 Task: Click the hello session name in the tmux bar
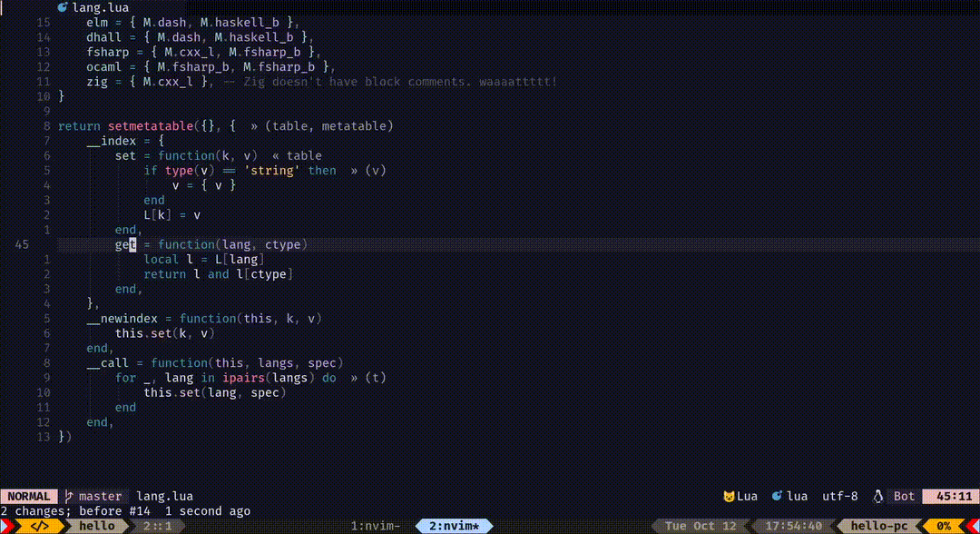coord(97,527)
